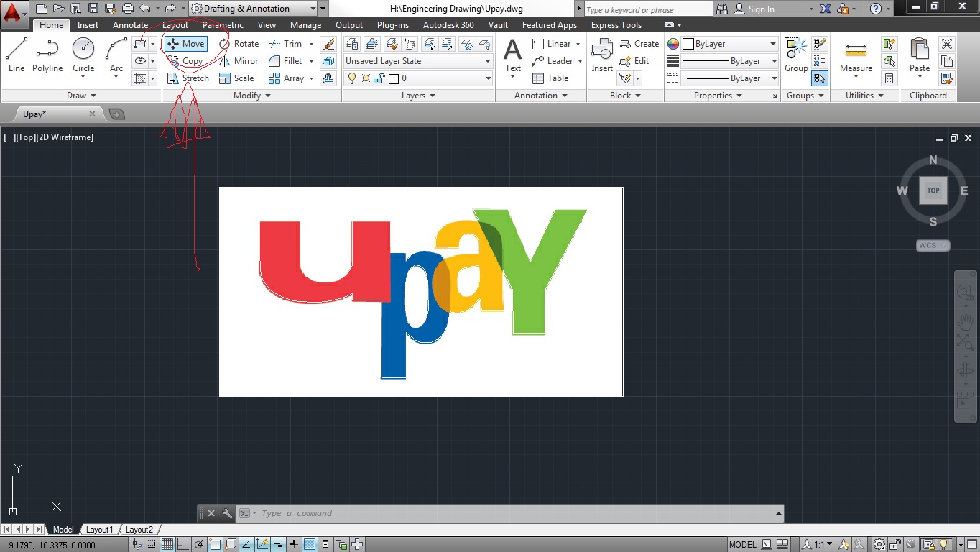Open Layer Properties manager icon

point(352,44)
